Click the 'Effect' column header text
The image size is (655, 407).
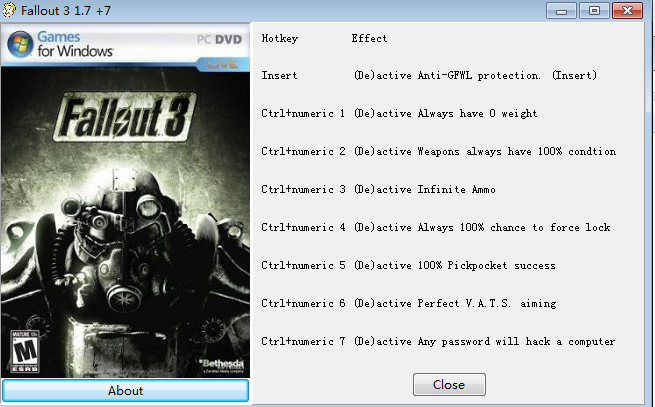(x=369, y=38)
